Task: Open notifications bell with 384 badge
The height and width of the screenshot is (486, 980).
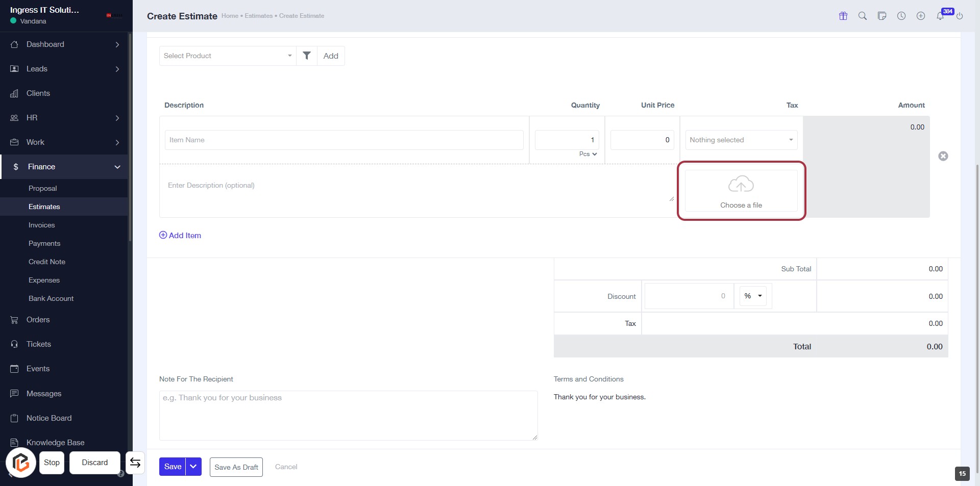Action: tap(940, 16)
